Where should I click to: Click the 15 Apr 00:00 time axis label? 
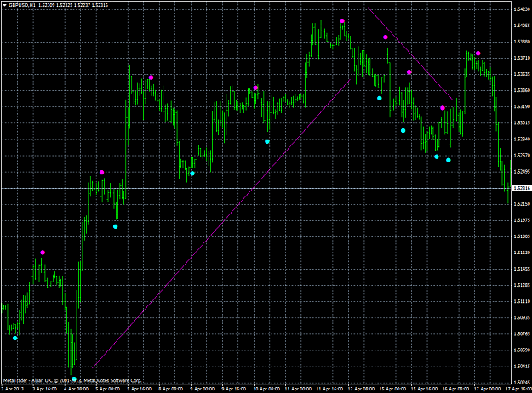click(x=392, y=389)
